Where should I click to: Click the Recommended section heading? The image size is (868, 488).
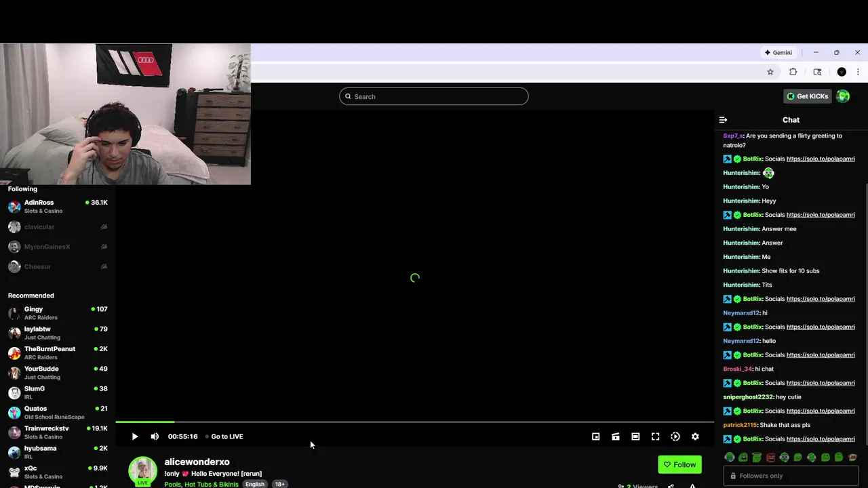point(31,296)
